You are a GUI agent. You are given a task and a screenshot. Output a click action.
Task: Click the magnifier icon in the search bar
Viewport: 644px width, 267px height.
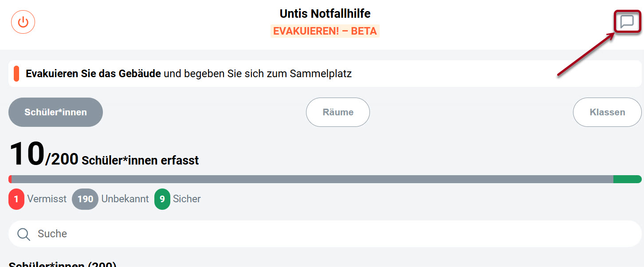tap(23, 233)
